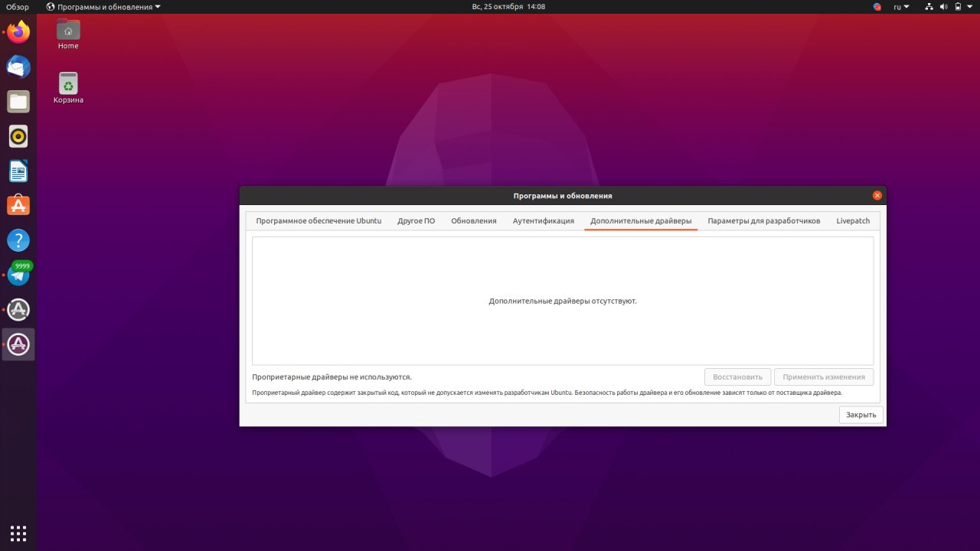This screenshot has height=551, width=980.
Task: Click the Закрыть button
Action: pos(861,415)
